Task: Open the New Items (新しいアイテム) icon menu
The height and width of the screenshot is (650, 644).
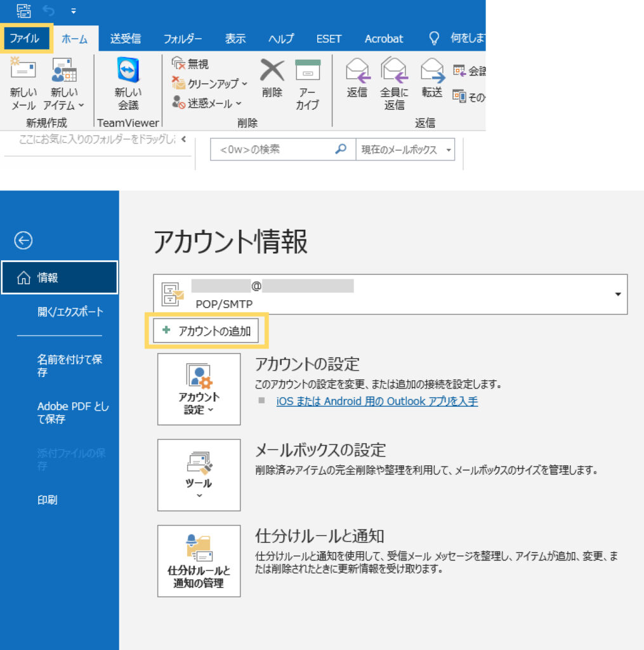Action: coord(63,71)
